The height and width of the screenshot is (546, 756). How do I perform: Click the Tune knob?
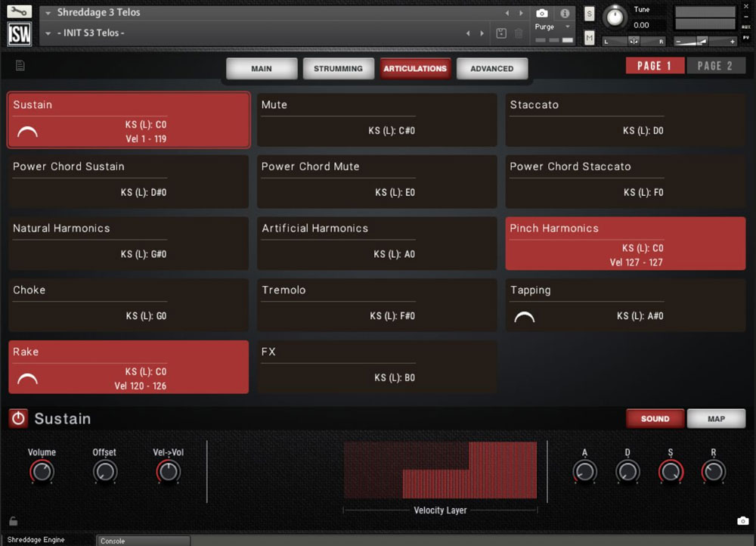pos(614,17)
